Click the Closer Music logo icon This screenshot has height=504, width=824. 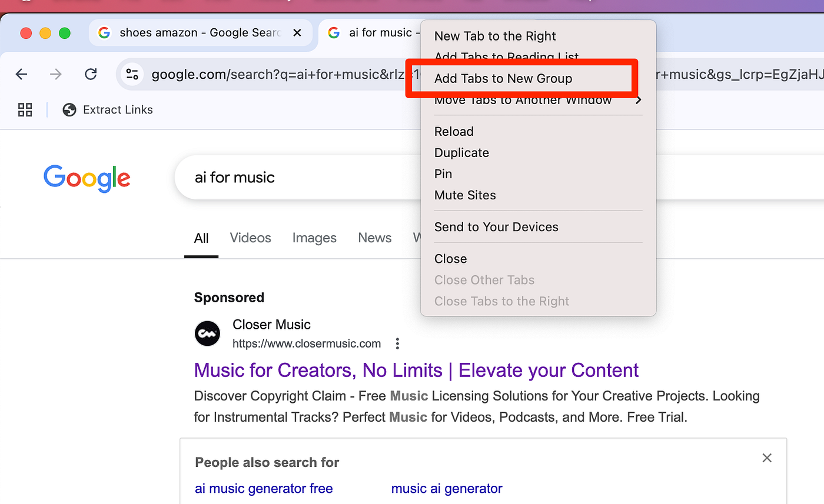coord(207,334)
